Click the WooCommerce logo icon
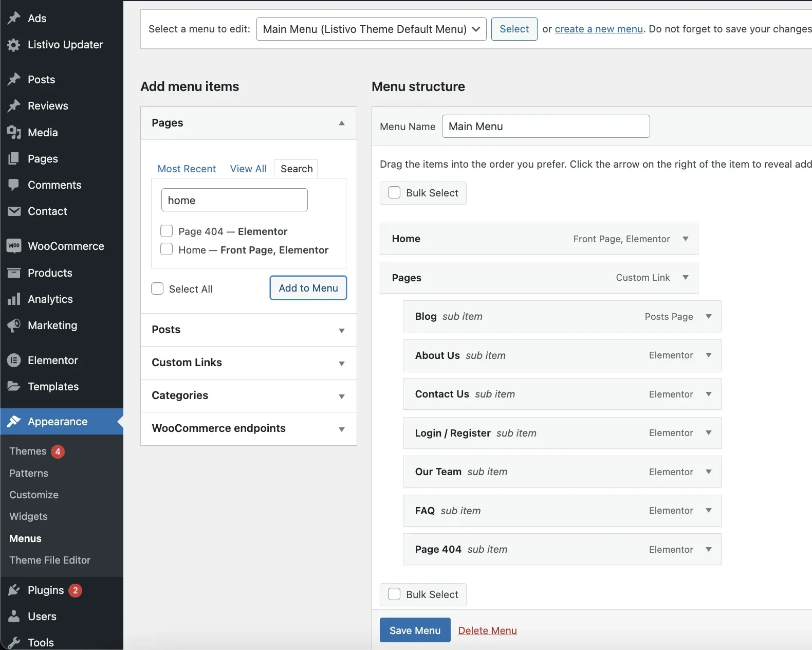This screenshot has height=650, width=812. (x=14, y=246)
